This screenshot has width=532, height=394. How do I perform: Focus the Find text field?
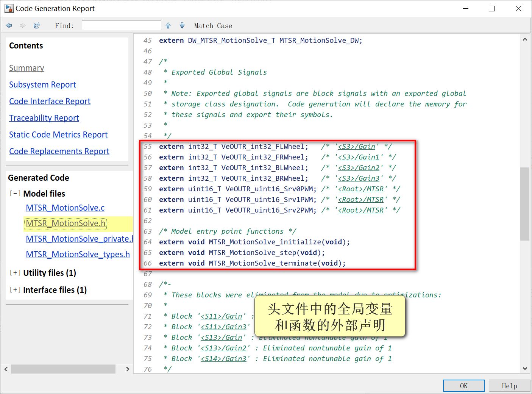pyautogui.click(x=122, y=25)
